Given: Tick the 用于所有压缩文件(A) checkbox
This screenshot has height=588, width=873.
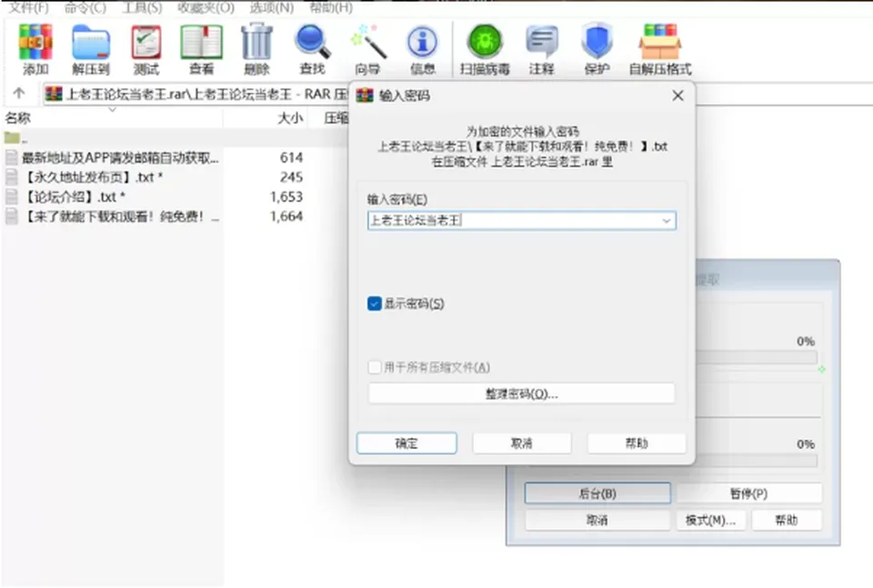Looking at the screenshot, I should click(x=374, y=367).
